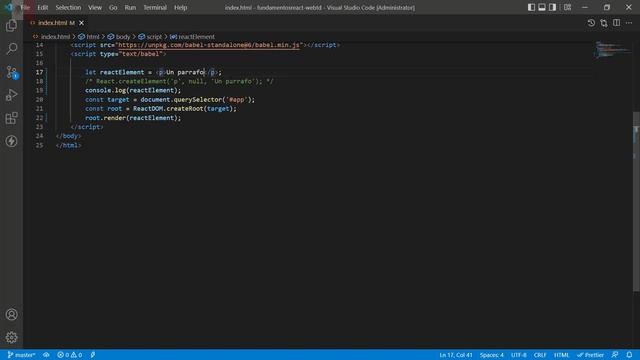Open the lightning bolt extension view
Screen dimensions: 640x360
(11, 141)
